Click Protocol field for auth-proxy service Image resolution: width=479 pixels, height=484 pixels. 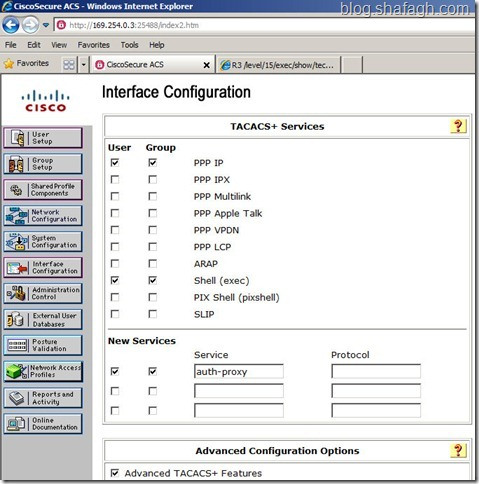376,371
